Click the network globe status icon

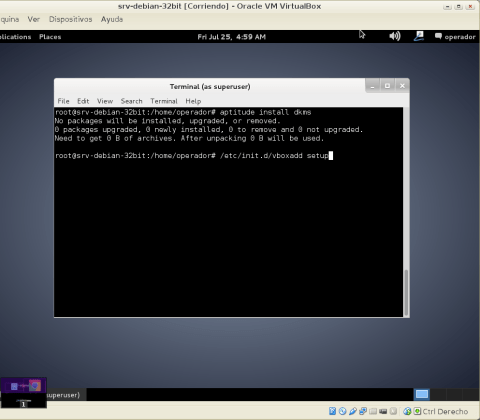pyautogui.click(x=407, y=411)
